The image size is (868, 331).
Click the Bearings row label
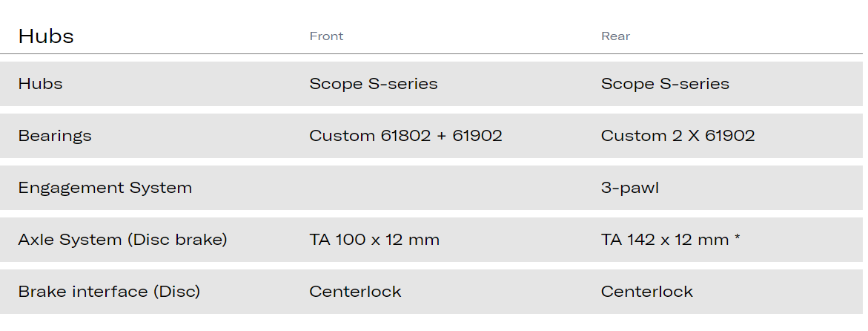55,136
